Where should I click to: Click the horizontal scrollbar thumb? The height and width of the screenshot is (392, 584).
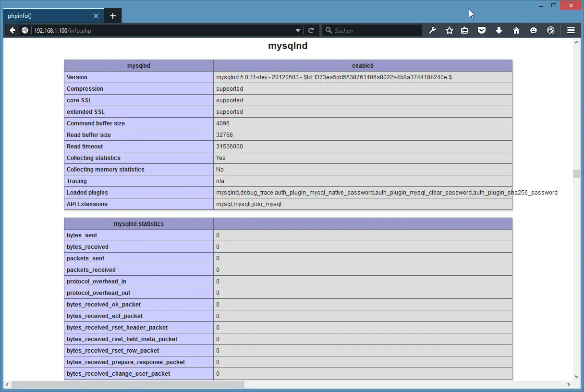point(128,384)
